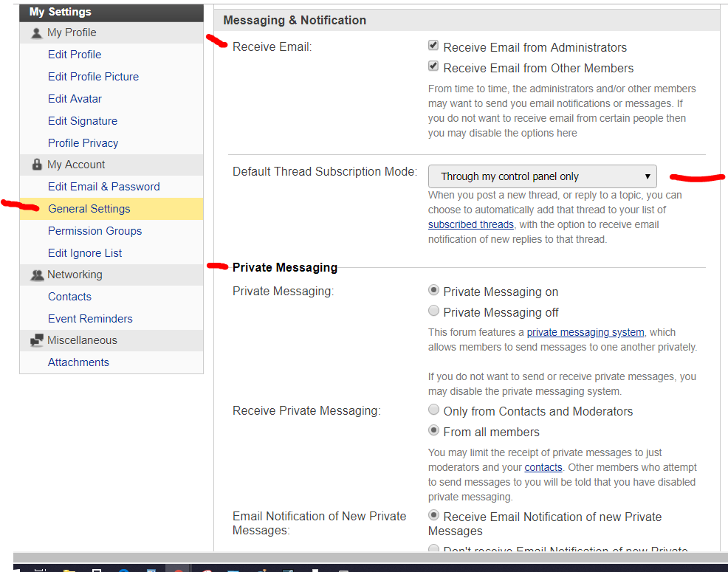Click the Miscellaneous section icon

pyautogui.click(x=37, y=341)
